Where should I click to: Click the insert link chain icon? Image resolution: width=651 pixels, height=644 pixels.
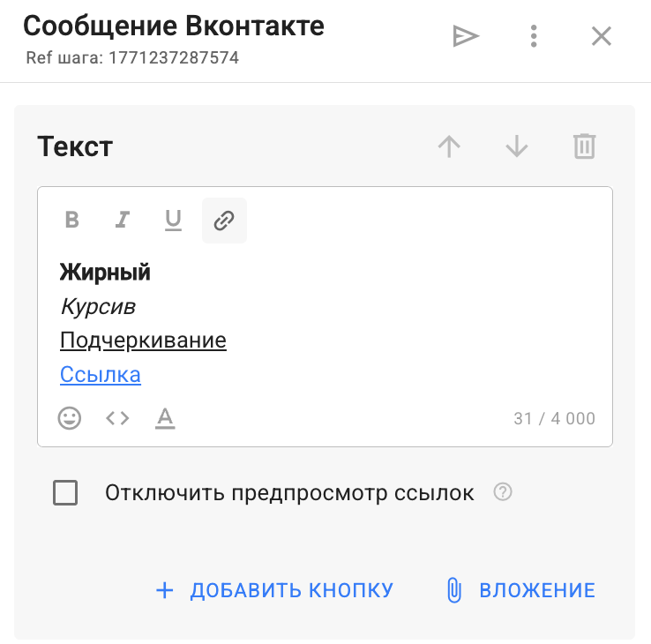coord(224,221)
